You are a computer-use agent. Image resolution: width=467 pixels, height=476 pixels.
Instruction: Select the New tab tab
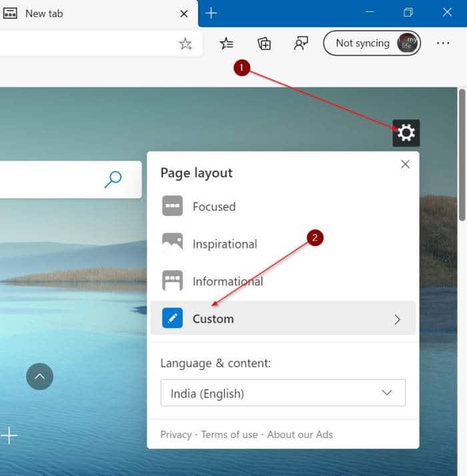click(x=99, y=13)
